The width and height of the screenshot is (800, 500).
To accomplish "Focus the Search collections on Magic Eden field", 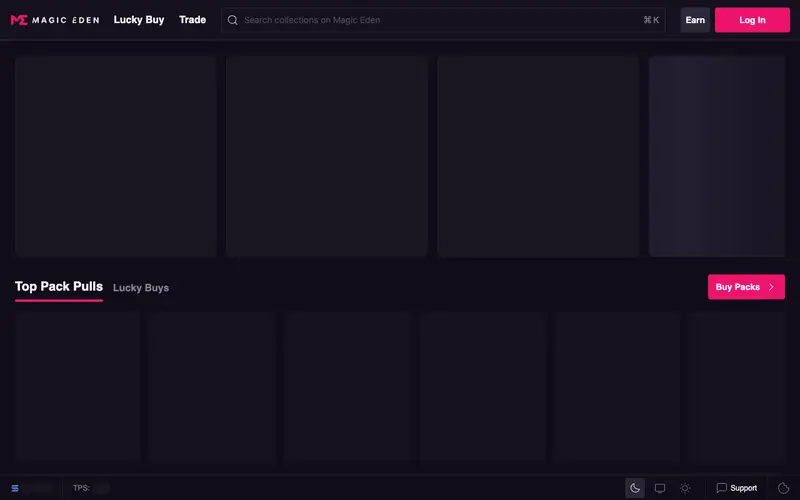I will point(443,20).
